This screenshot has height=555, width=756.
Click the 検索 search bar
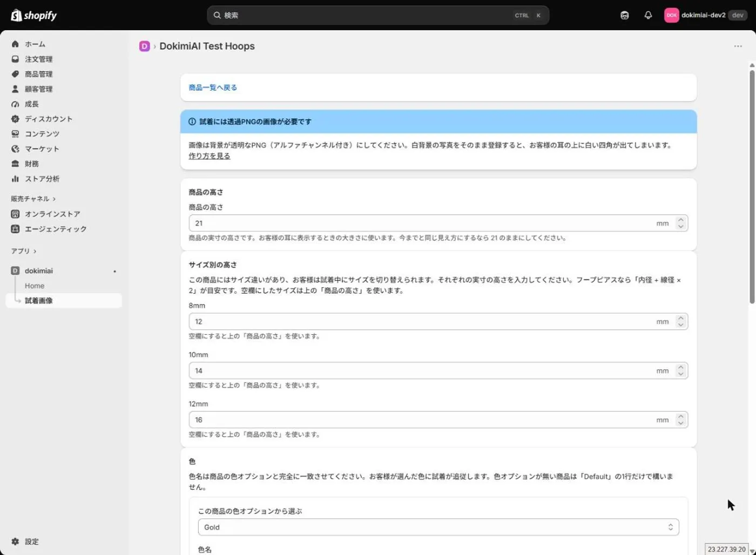pyautogui.click(x=378, y=15)
